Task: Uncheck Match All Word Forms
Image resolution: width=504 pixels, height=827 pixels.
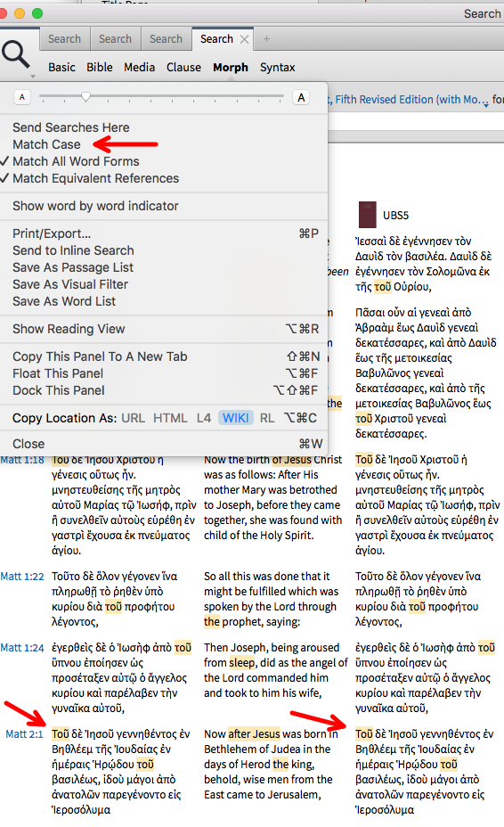Action: pyautogui.click(x=76, y=161)
